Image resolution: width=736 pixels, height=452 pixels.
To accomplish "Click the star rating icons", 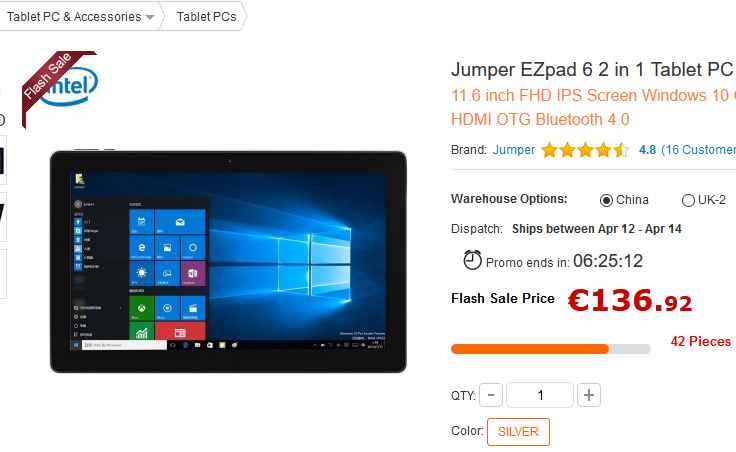I will tap(584, 150).
